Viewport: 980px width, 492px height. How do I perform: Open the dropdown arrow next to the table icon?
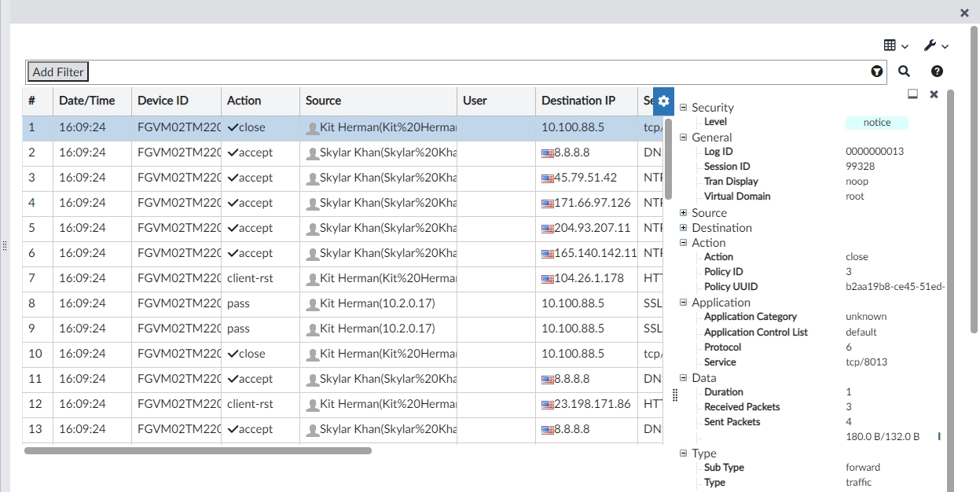(904, 46)
